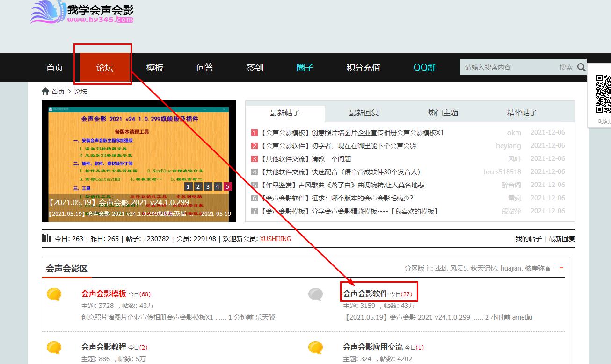This screenshot has width=611, height=364.
Task: Open the 积分充值 navigation item
Action: pyautogui.click(x=364, y=67)
